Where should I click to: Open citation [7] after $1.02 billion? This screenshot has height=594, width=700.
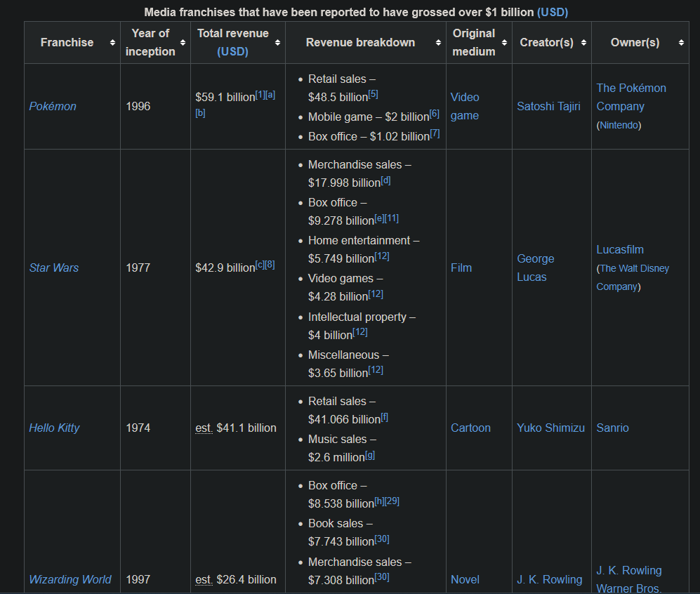[x=435, y=134]
